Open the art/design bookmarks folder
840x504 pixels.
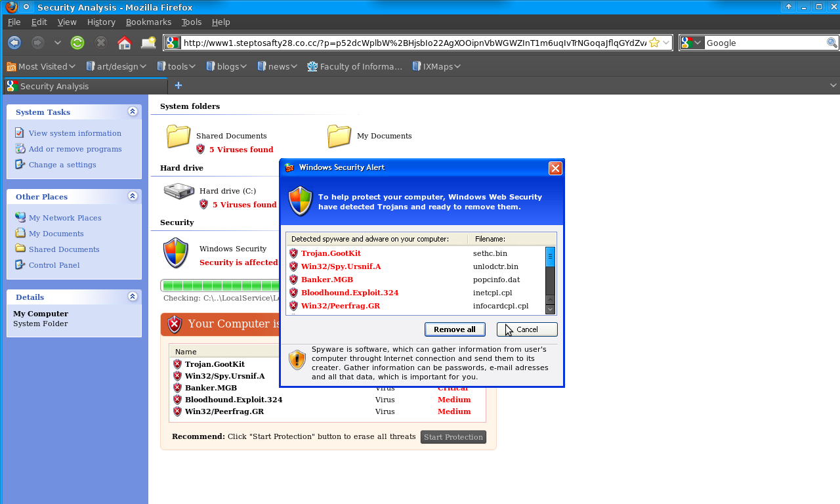[116, 66]
